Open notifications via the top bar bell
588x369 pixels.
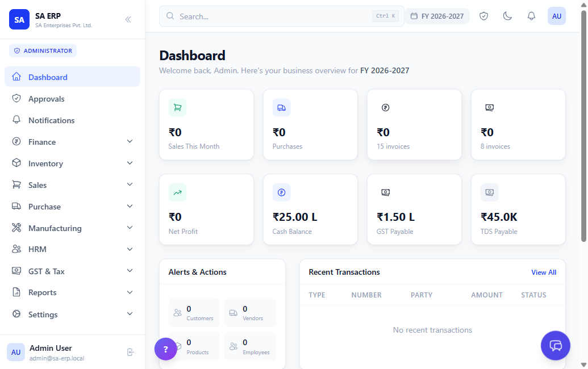pyautogui.click(x=531, y=16)
